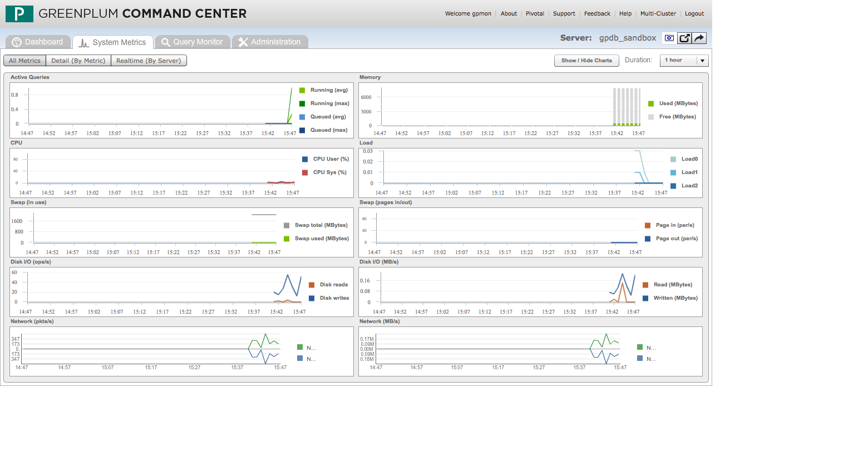Switch to Realtime (By Server) view
This screenshot has width=868, height=456.
click(149, 61)
